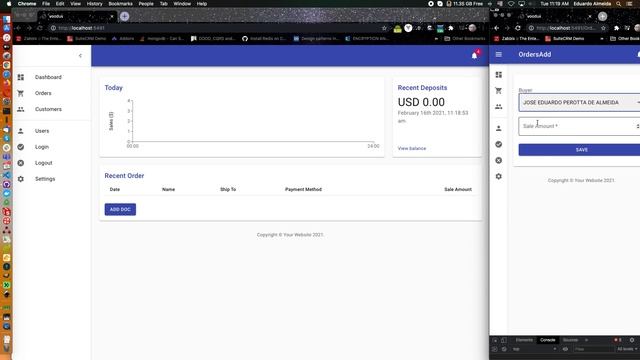Open DevTools settings gear
Image resolution: width=640 pixels, height=360 pixels.
click(x=632, y=340)
